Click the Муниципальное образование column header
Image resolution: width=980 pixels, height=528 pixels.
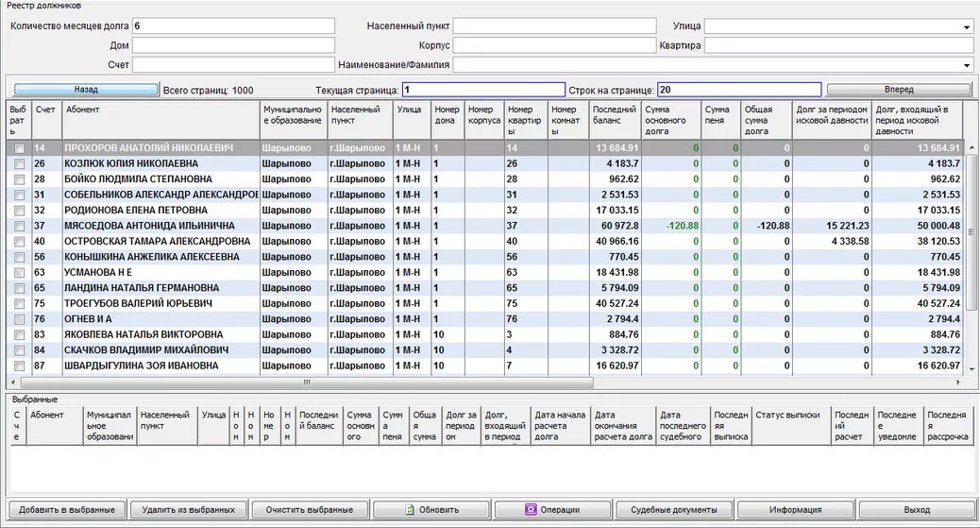293,120
